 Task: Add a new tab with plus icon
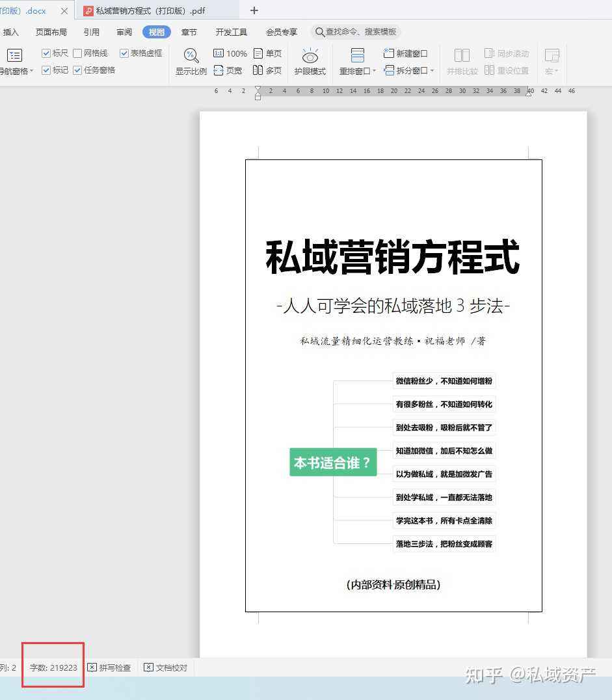tap(254, 10)
